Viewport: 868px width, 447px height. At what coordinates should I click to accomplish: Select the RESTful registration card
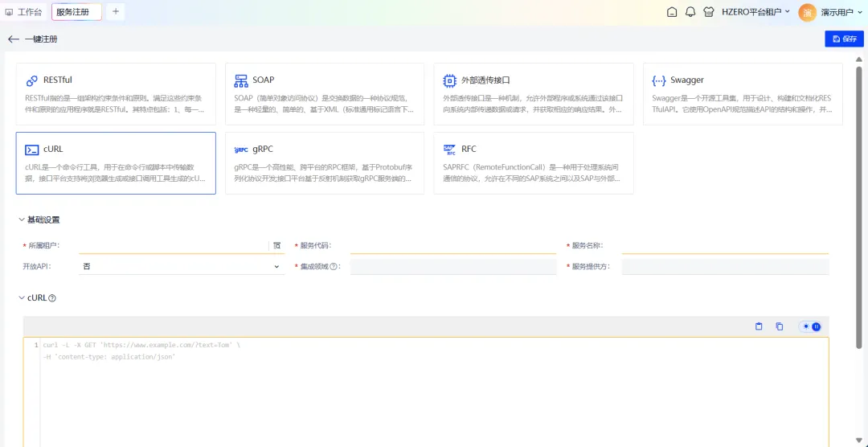[116, 94]
